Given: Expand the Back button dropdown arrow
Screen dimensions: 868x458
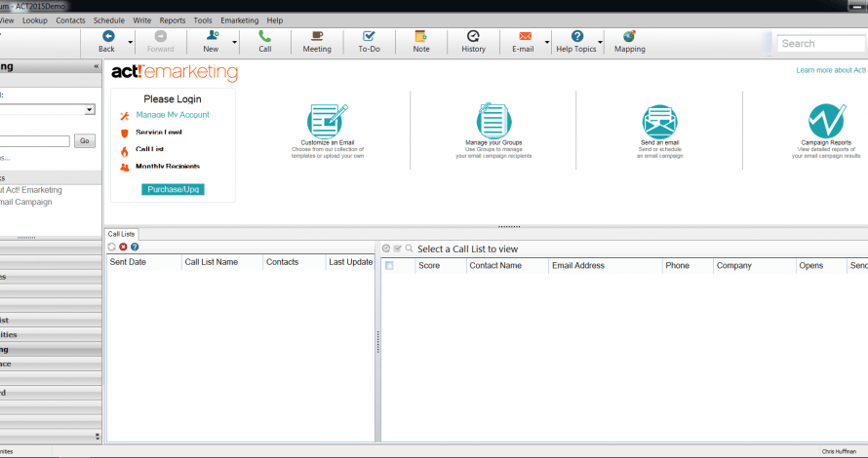Looking at the screenshot, I should pos(131,42).
